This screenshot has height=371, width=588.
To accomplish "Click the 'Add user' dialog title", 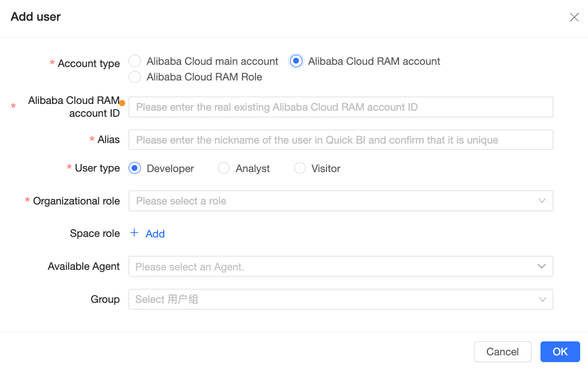I will click(x=36, y=17).
